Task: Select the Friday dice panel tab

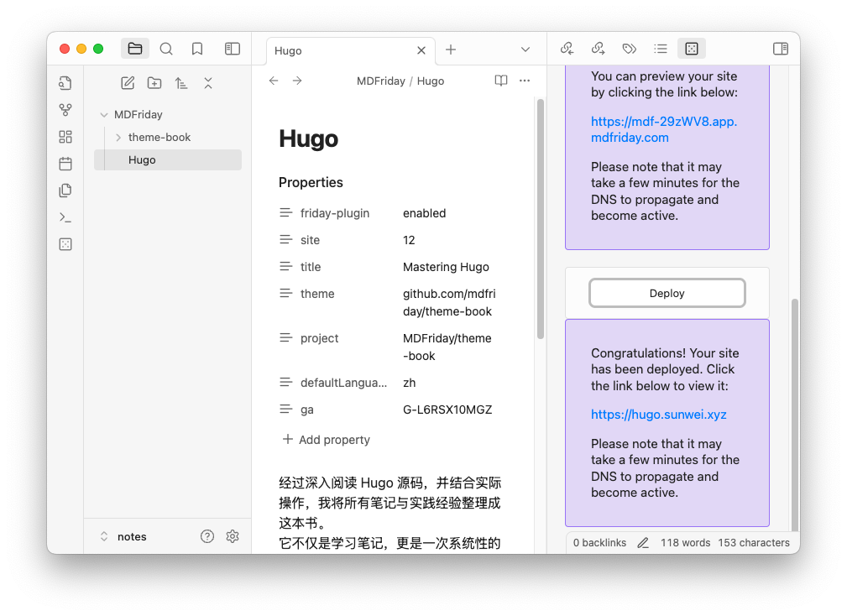Action: (692, 49)
